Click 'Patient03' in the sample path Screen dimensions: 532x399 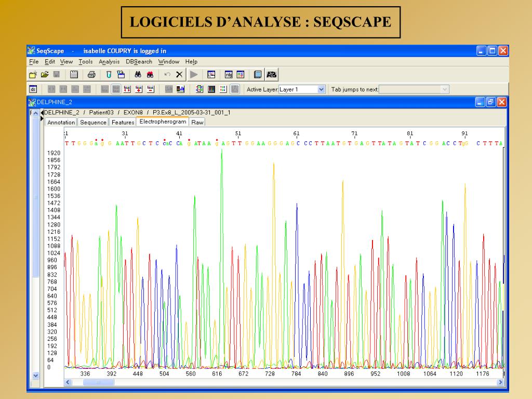point(101,112)
